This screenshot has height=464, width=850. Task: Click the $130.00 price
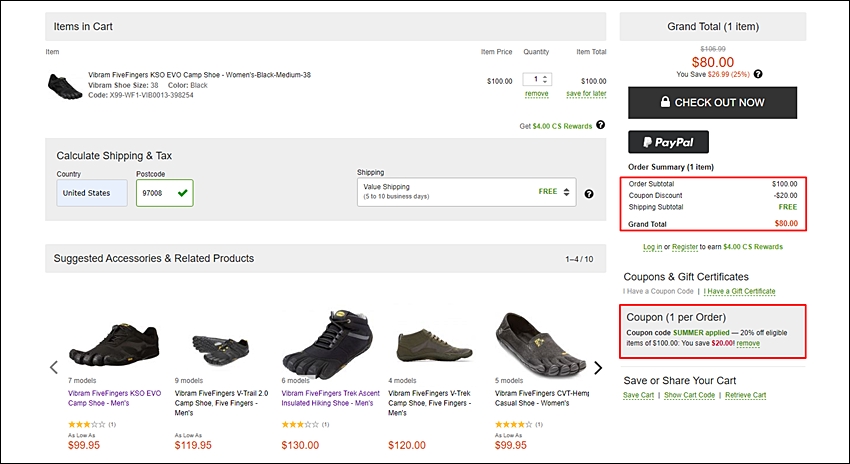point(300,446)
